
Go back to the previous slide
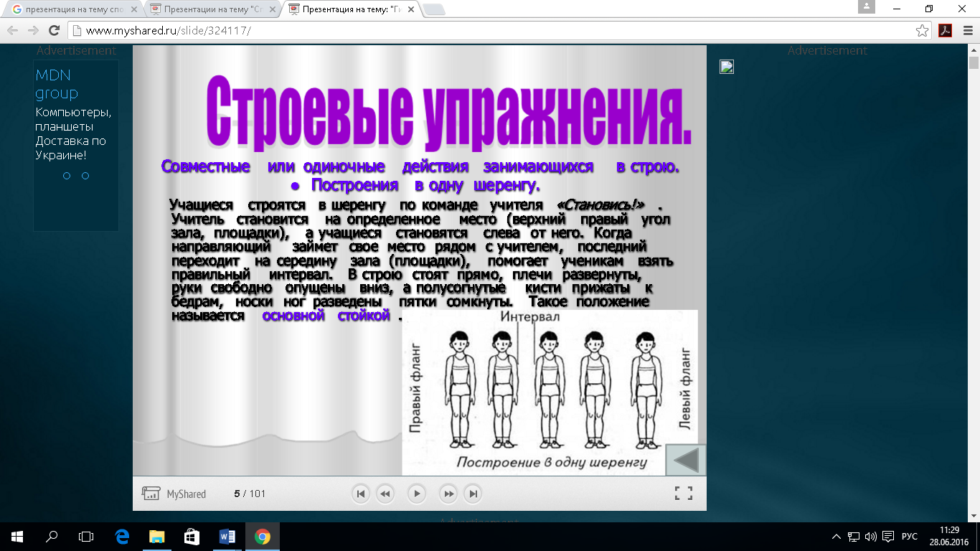(385, 494)
